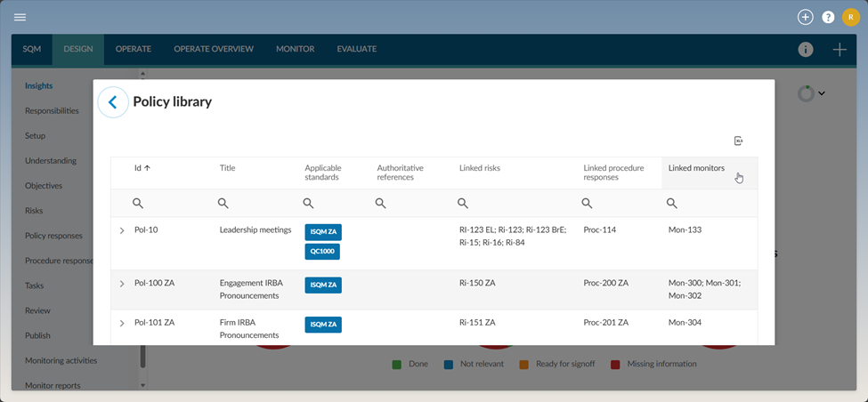The height and width of the screenshot is (402, 868).
Task: Open the user avatar R menu
Action: coord(849,17)
